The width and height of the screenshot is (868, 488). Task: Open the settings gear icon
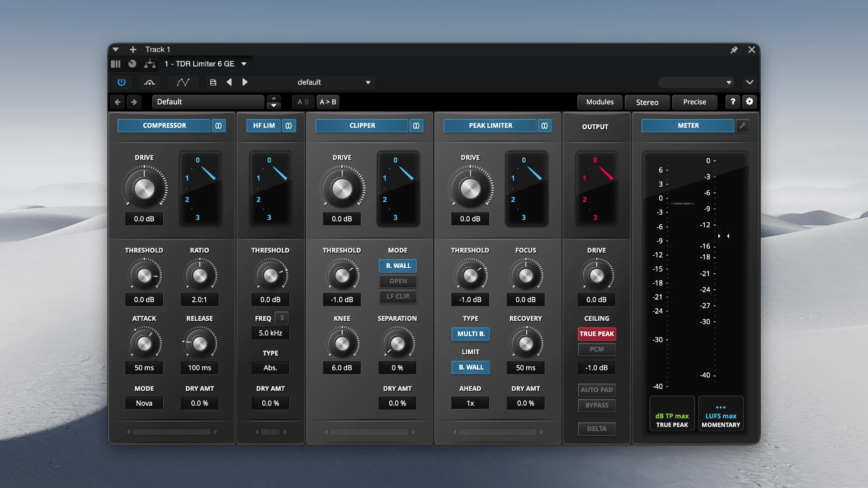tap(750, 102)
